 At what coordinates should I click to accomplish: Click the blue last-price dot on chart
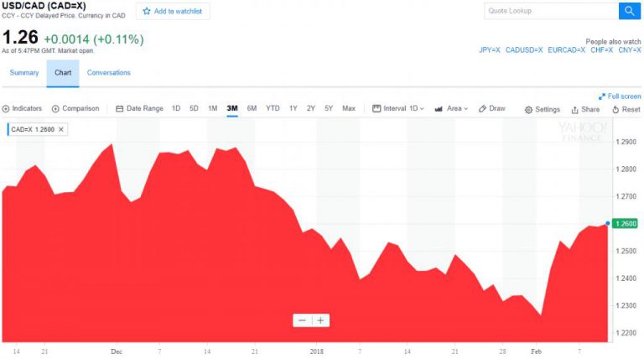[607, 223]
